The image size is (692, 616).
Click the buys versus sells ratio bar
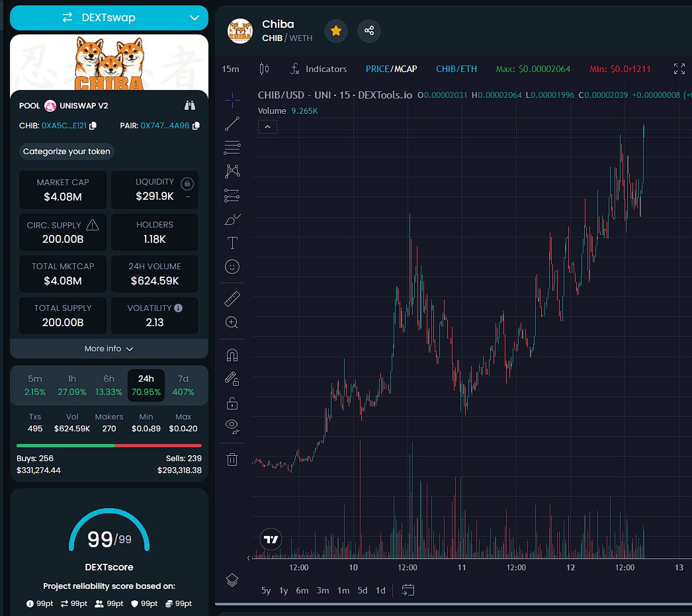pos(109,446)
